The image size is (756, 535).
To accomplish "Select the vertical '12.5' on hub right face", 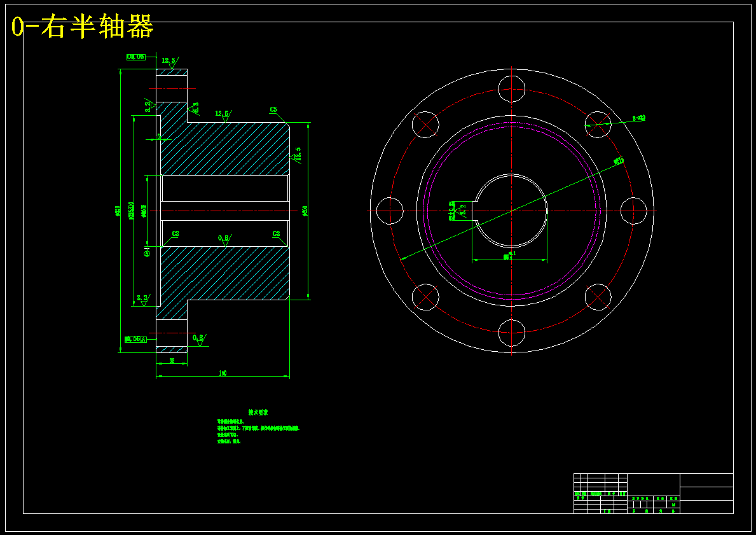I will click(x=298, y=153).
